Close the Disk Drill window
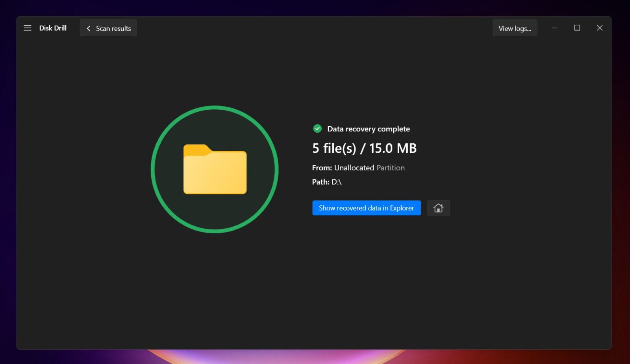The height and width of the screenshot is (364, 630). click(600, 28)
